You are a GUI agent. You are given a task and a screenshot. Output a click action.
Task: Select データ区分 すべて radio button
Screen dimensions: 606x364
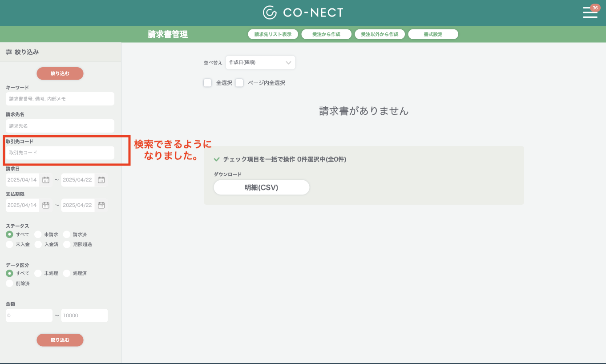tap(9, 273)
